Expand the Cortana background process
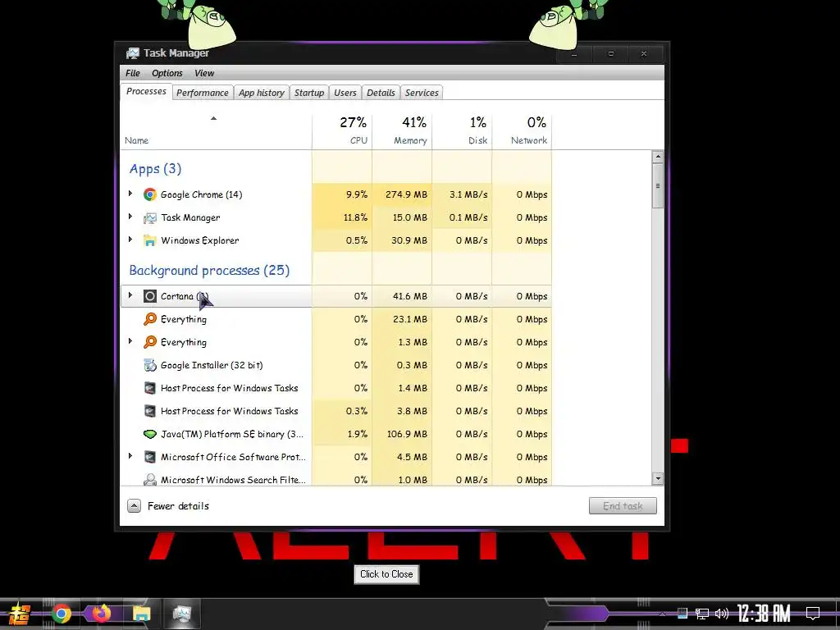This screenshot has width=840, height=630. pyautogui.click(x=130, y=295)
